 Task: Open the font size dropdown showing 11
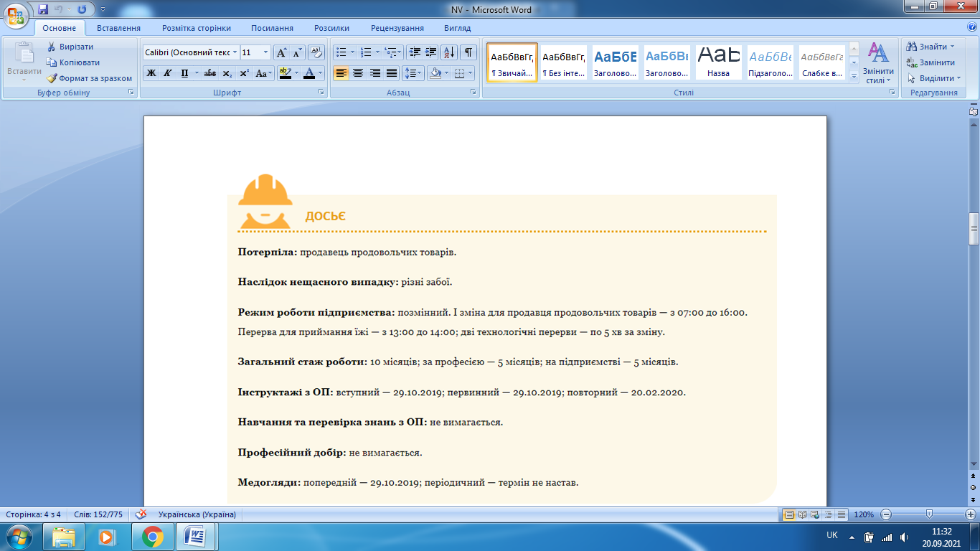(266, 52)
